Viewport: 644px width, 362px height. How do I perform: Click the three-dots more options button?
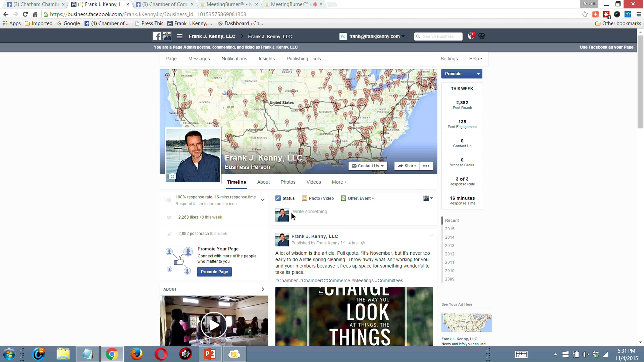426,166
